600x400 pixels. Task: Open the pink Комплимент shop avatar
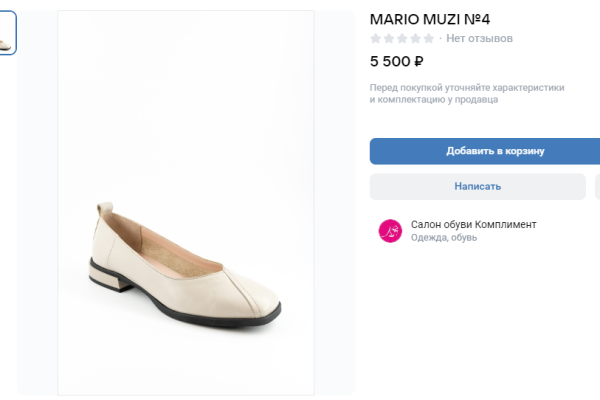390,231
